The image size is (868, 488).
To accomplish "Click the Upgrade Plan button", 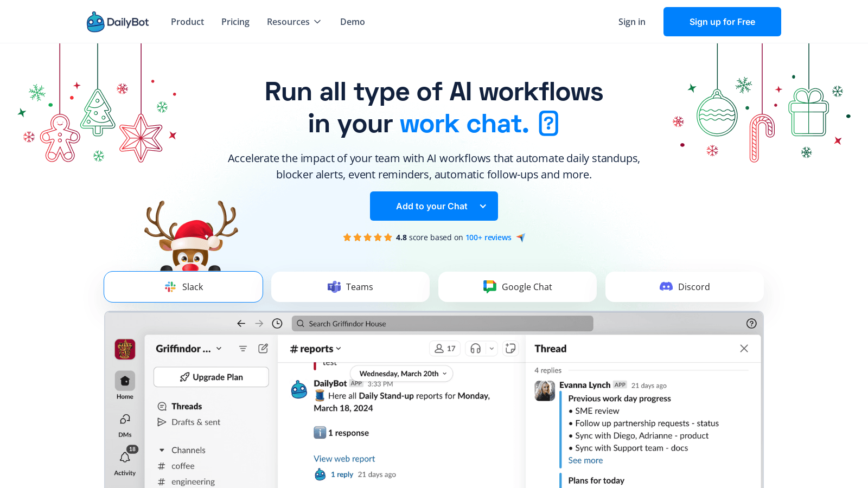I will 211,377.
